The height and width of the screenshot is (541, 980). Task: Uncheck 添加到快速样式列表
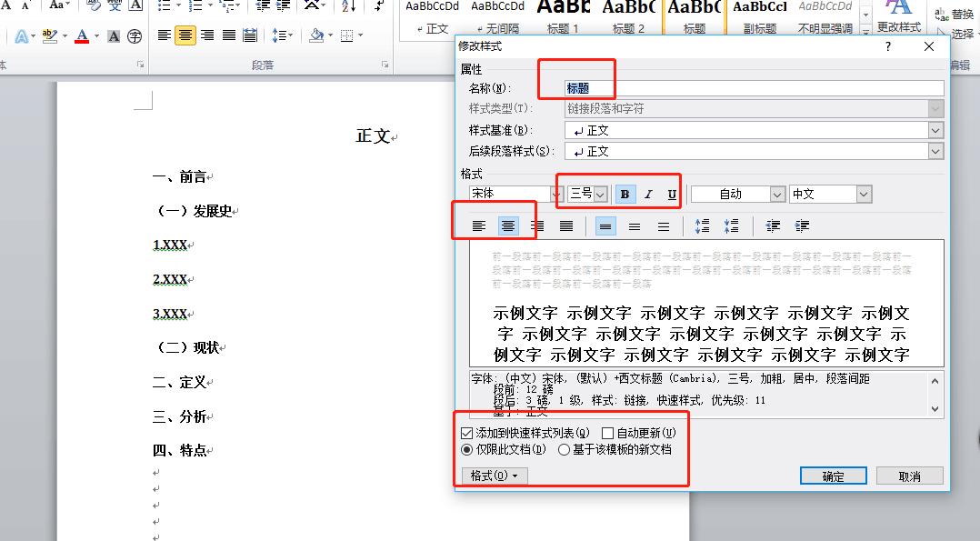tap(466, 432)
